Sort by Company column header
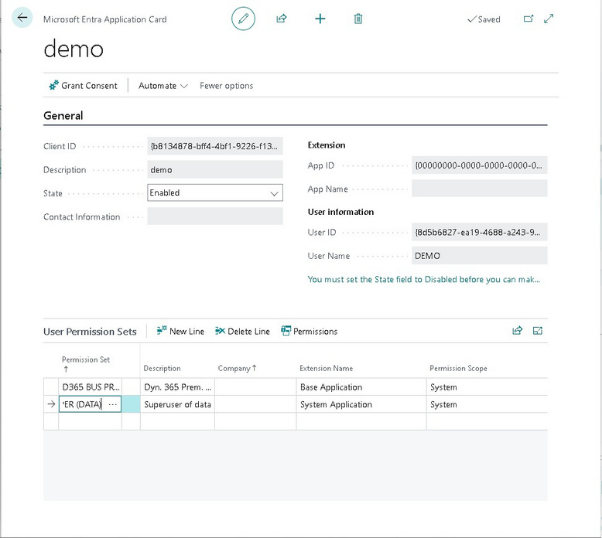 [x=237, y=368]
